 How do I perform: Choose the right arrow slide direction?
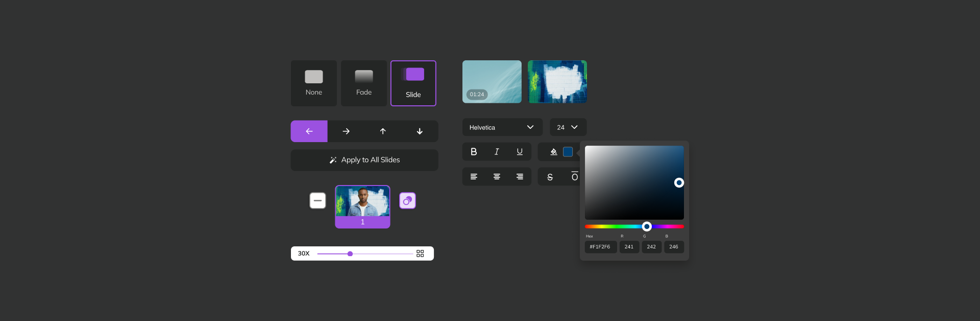[x=346, y=131]
